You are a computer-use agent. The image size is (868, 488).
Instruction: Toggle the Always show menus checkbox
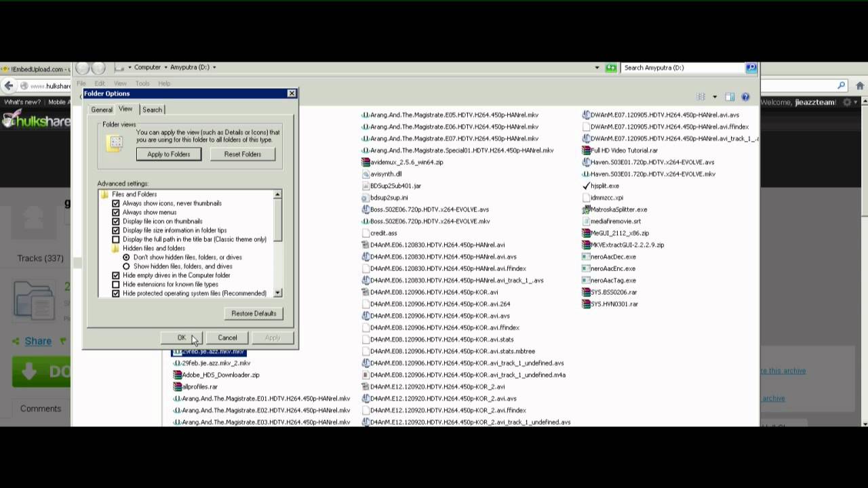116,212
